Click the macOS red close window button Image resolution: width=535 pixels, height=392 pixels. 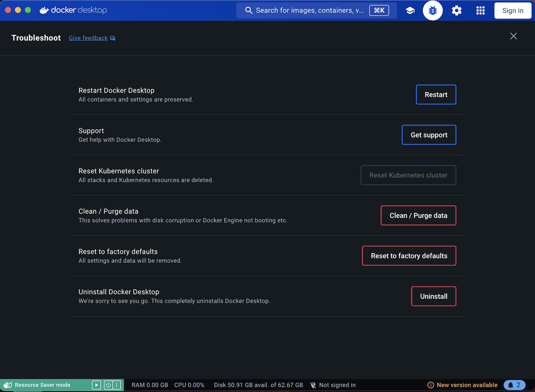[x=8, y=10]
